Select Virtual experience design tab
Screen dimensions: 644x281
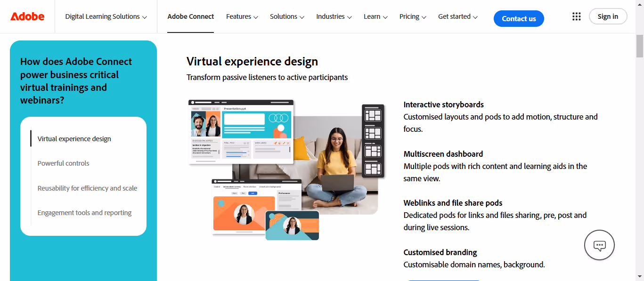point(74,139)
